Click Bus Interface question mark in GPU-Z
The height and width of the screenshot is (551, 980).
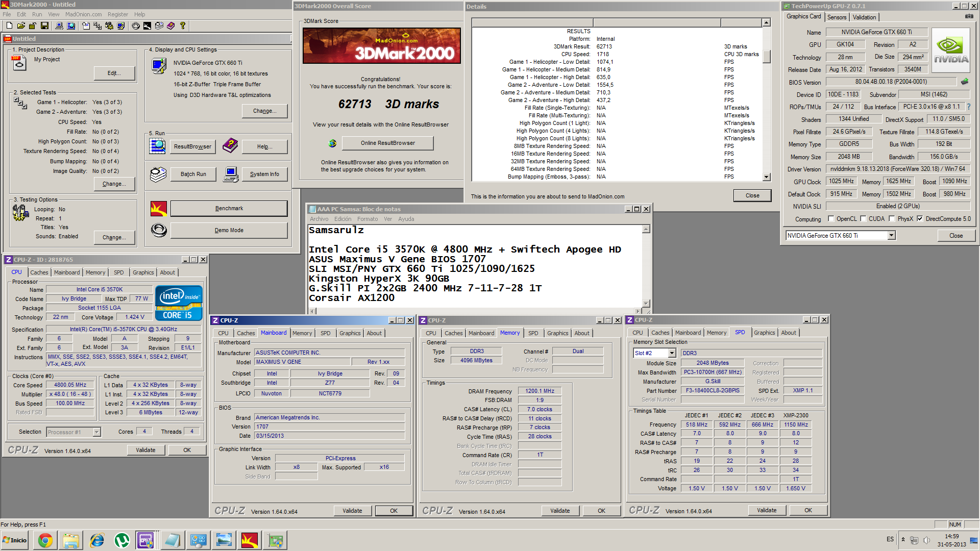968,107
